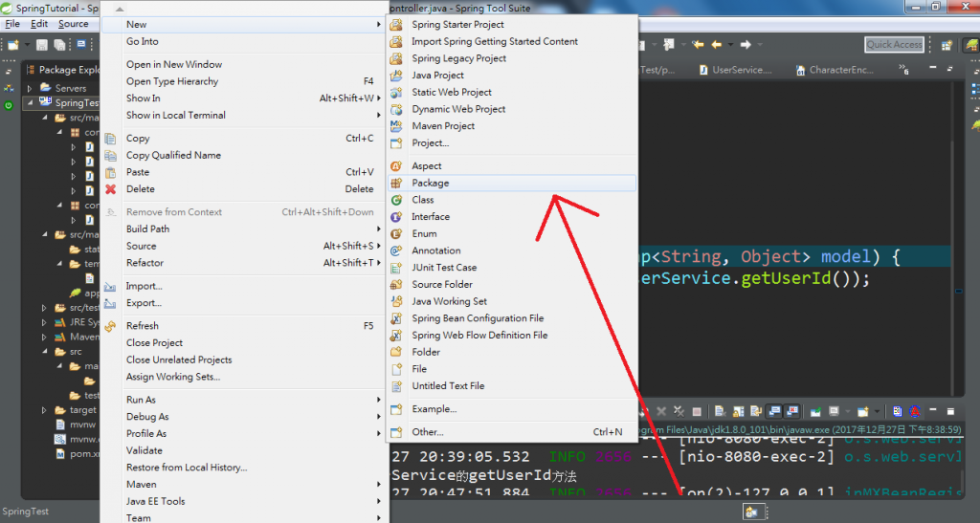Expand the JRE System Library node

click(x=44, y=322)
